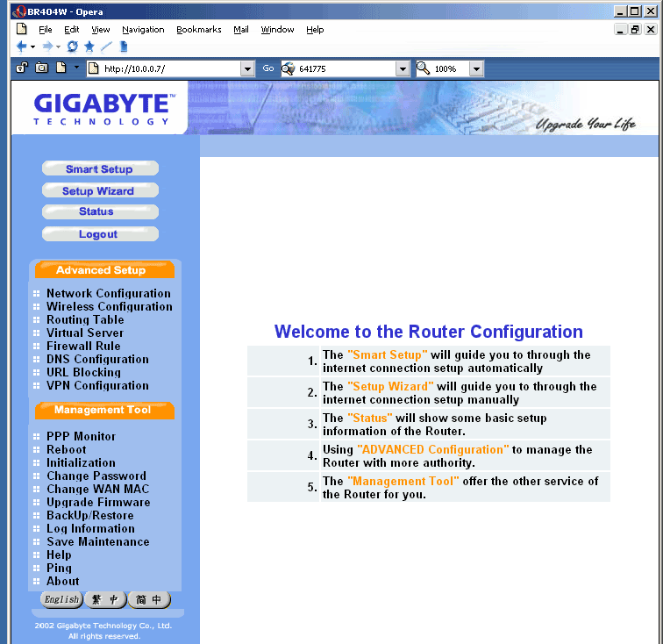Image resolution: width=663 pixels, height=644 pixels.
Task: Open Wireless Configuration link
Action: 110,306
